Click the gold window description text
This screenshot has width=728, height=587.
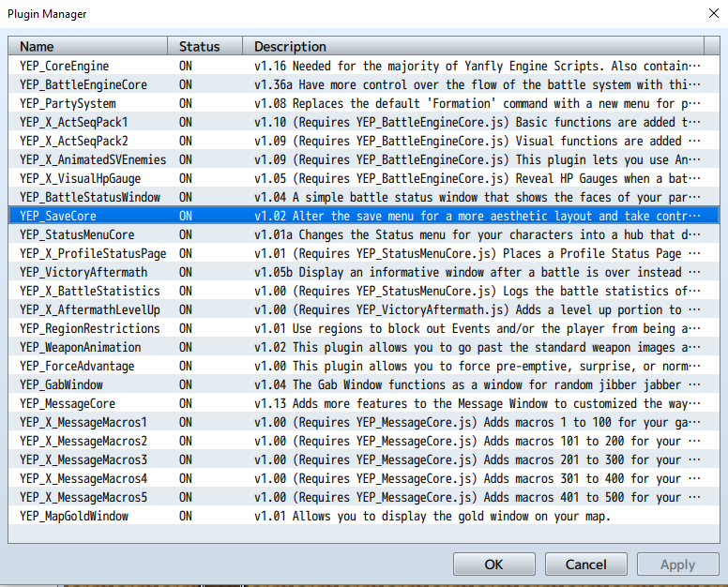[432, 516]
